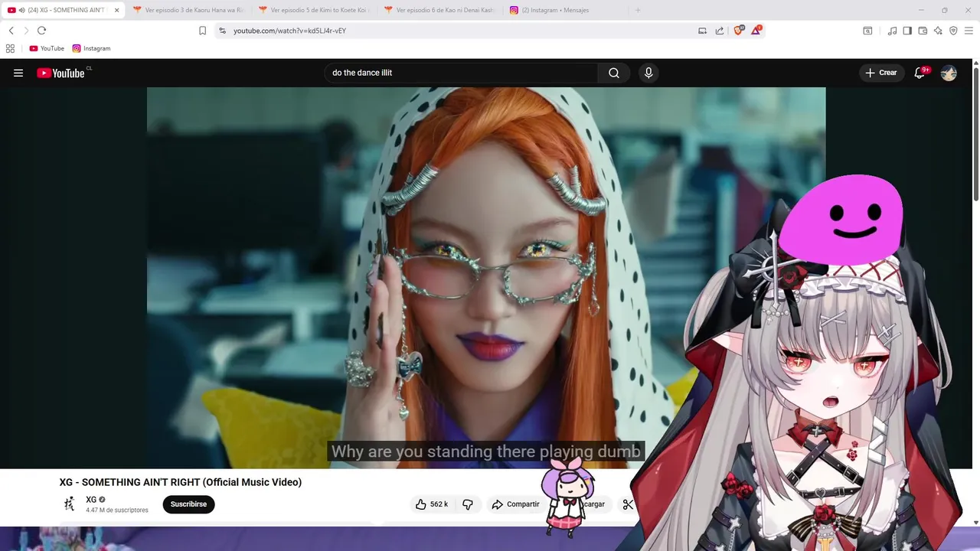Click the install/cast screen icon in address bar
Viewport: 980px width, 551px height.
coord(702,31)
